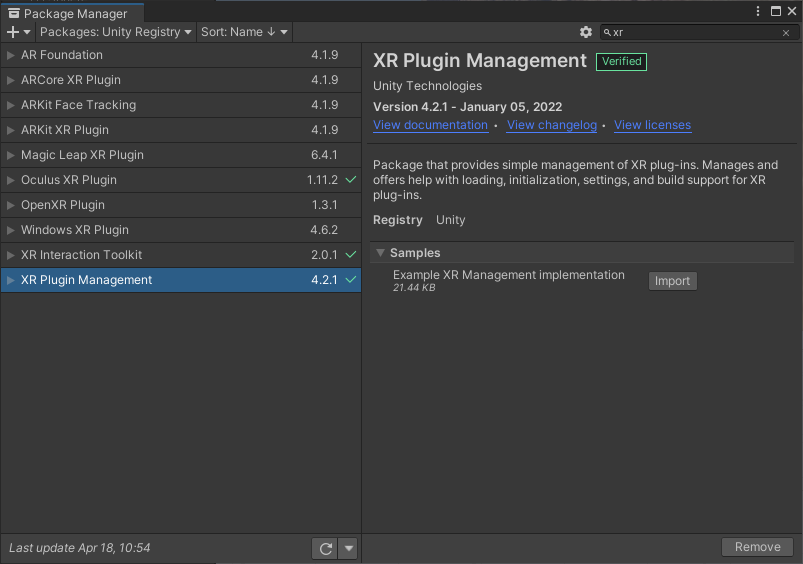
Task: Open the dropdown arrow beside the plus icon
Action: coord(27,32)
